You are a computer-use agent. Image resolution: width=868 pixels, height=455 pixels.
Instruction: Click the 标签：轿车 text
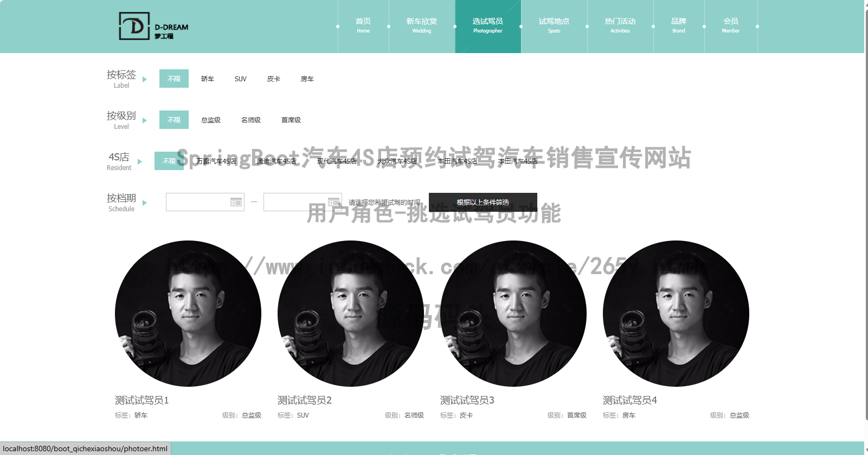[x=131, y=415]
